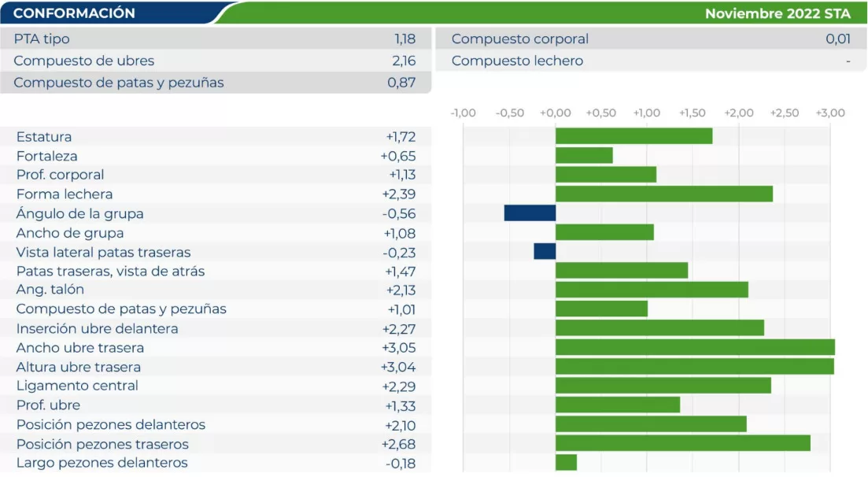Click the Noviembre 2022 STA label
This screenshot has width=868, height=477.
pos(778,13)
